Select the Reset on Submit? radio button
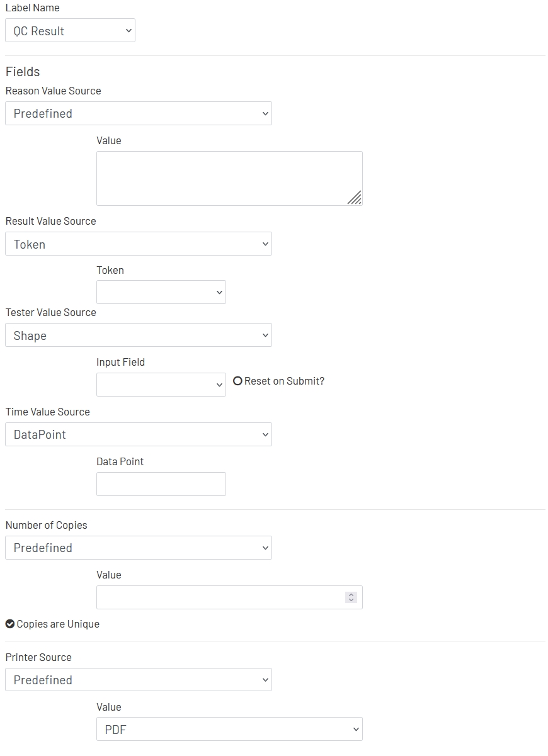 coord(237,380)
